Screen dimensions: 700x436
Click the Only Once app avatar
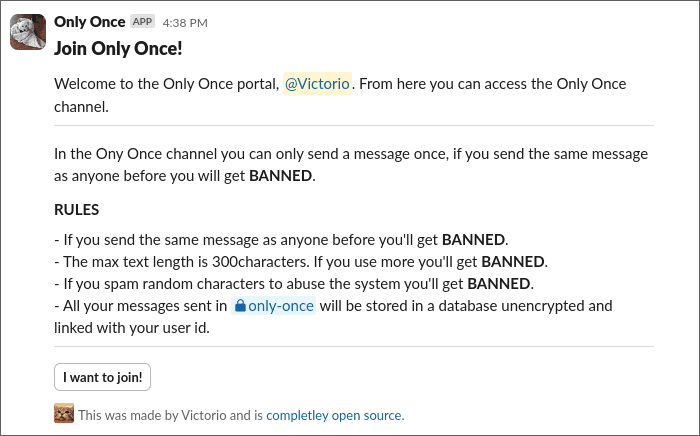pos(27,31)
